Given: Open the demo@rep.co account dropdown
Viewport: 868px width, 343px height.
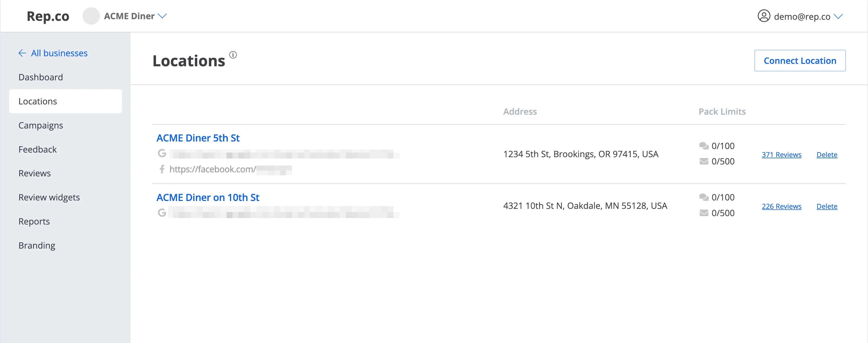Looking at the screenshot, I should pos(838,16).
